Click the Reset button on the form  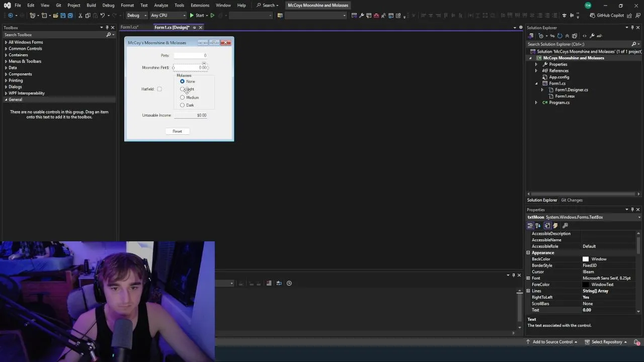coord(177,131)
